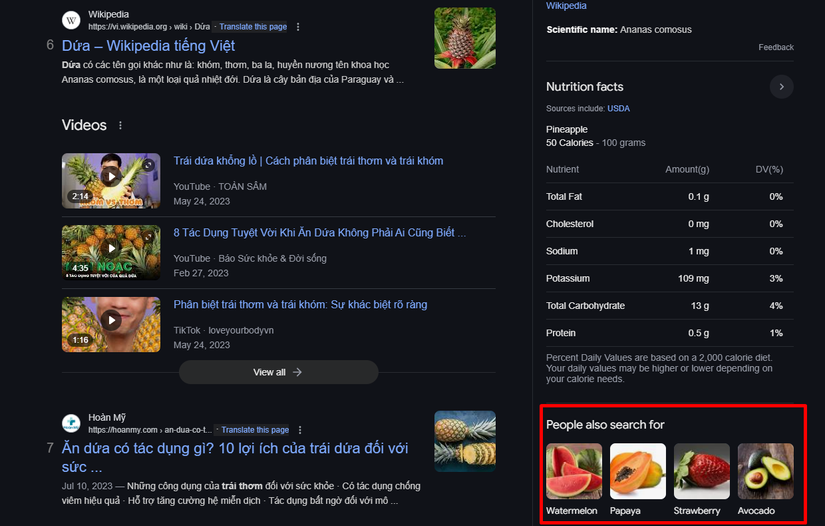
Task: Select the Avocado related search image
Action: 766,471
